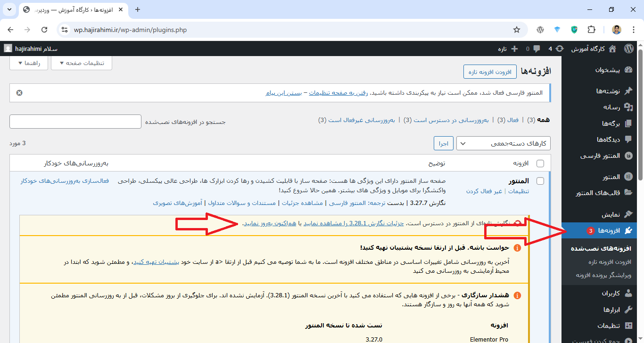Viewport: 644px width, 343px height.
Task: Click orange info icon beside backup warning
Action: point(517,248)
